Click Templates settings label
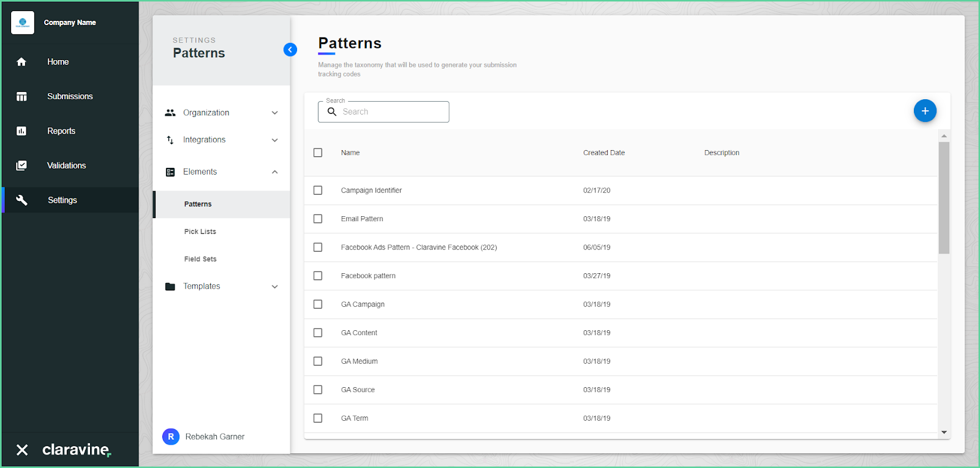 coord(202,286)
